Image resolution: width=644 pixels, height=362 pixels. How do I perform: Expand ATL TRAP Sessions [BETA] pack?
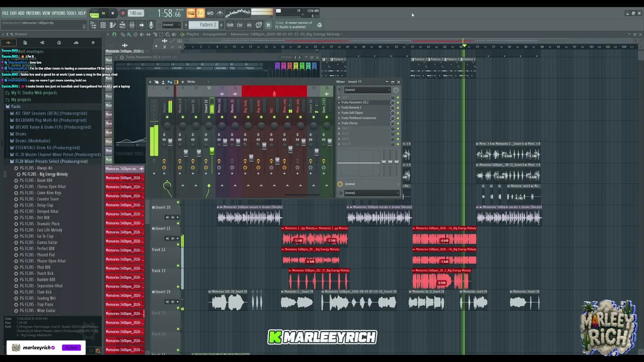[51, 114]
